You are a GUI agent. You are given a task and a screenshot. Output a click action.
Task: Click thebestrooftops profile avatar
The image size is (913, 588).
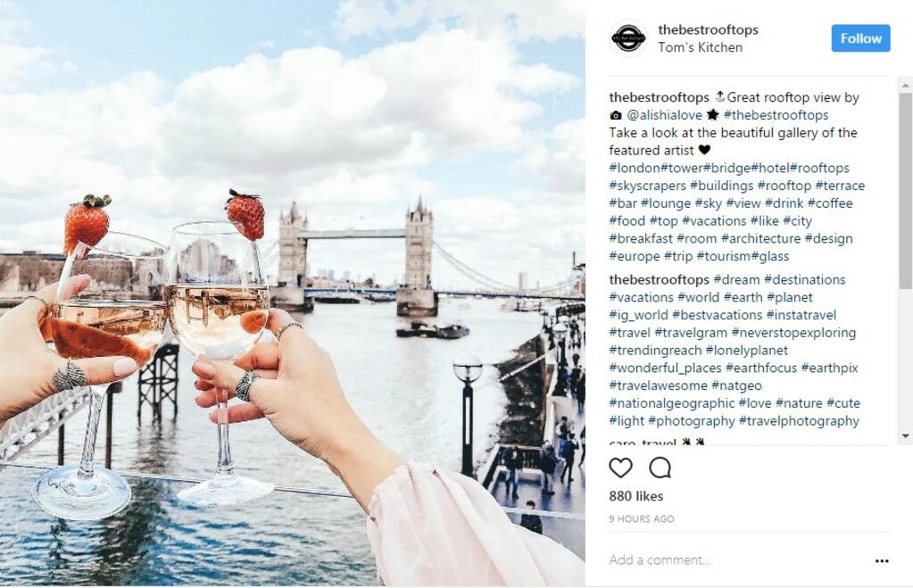tap(628, 38)
